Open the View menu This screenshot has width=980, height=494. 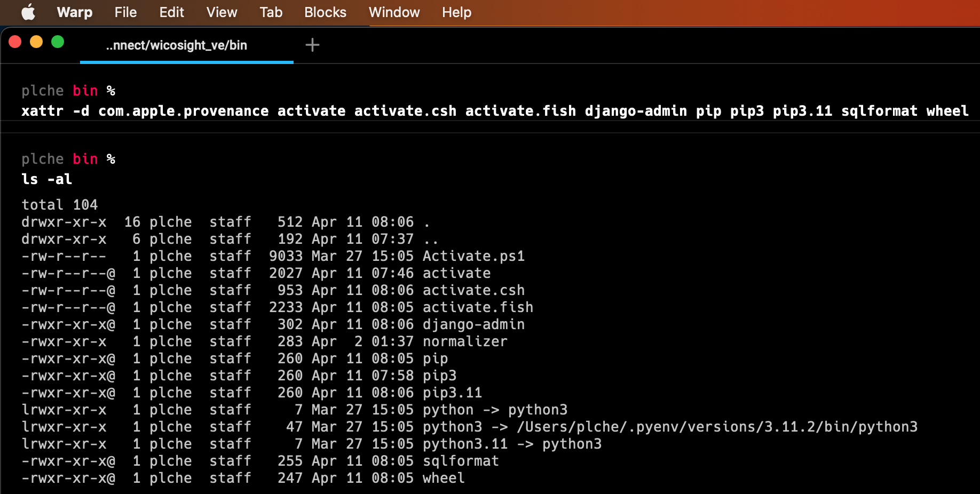222,12
